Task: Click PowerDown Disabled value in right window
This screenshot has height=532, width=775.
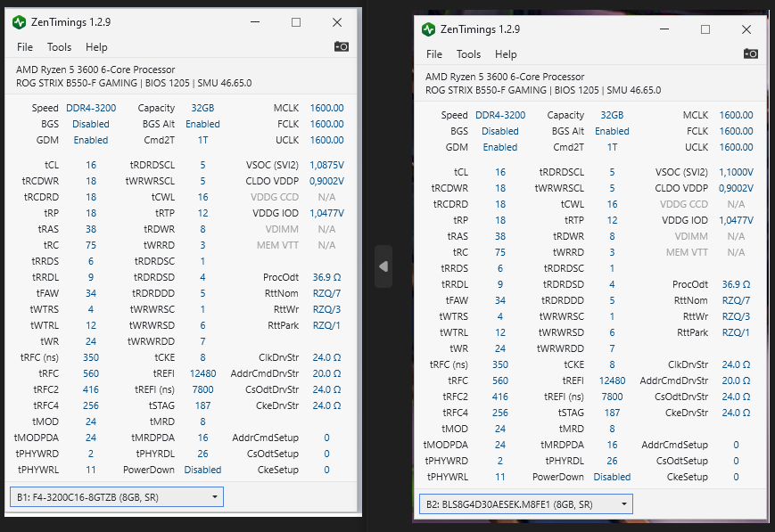Action: (612, 477)
